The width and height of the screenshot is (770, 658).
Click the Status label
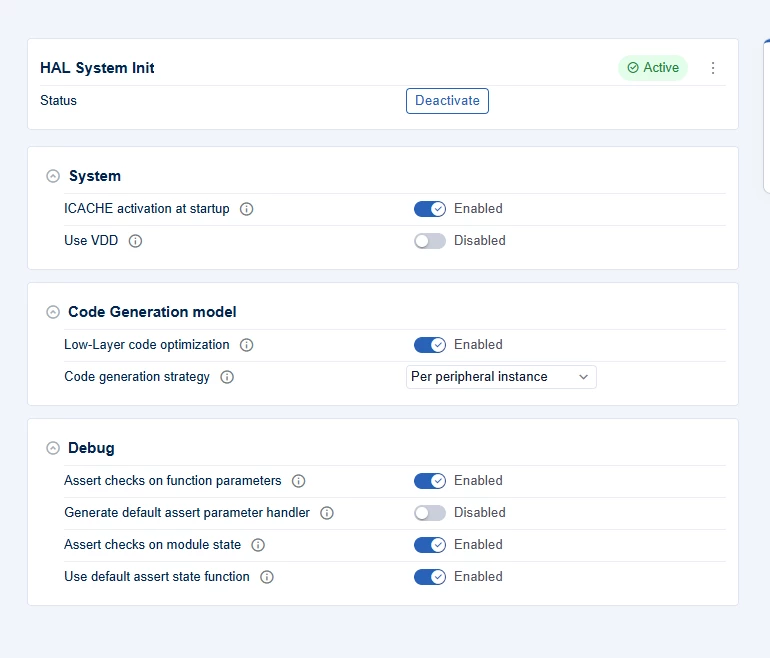tap(58, 101)
